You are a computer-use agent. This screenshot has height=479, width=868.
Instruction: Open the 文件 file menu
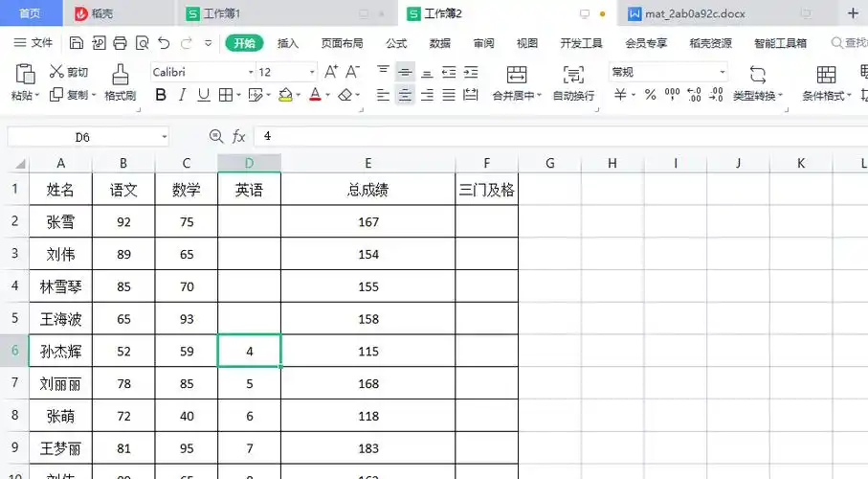pyautogui.click(x=33, y=43)
